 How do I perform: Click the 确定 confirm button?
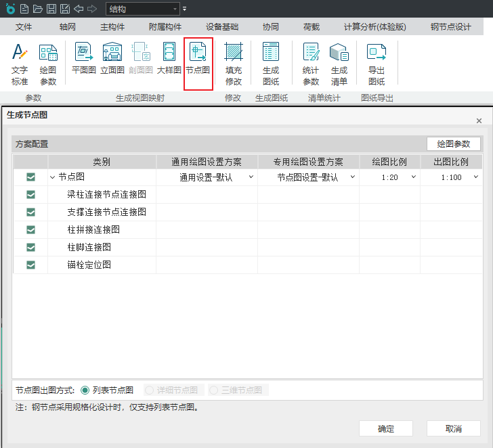click(x=386, y=429)
